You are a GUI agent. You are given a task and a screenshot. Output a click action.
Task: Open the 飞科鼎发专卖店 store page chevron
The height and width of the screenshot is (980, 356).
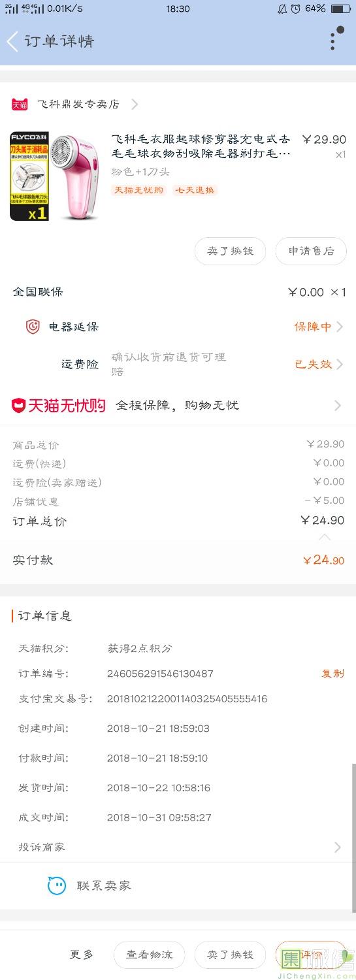click(x=135, y=104)
